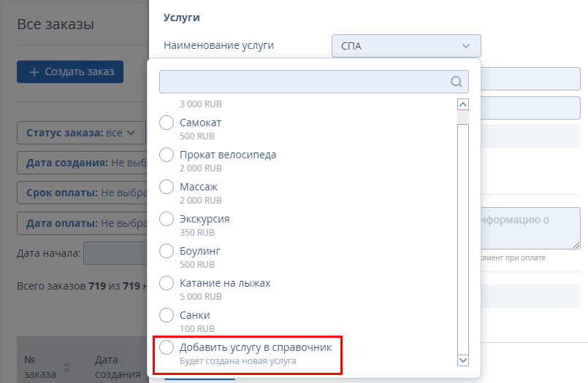This screenshot has width=588, height=383.
Task: Expand the Статус заказа filter dropdown
Action: [x=81, y=133]
